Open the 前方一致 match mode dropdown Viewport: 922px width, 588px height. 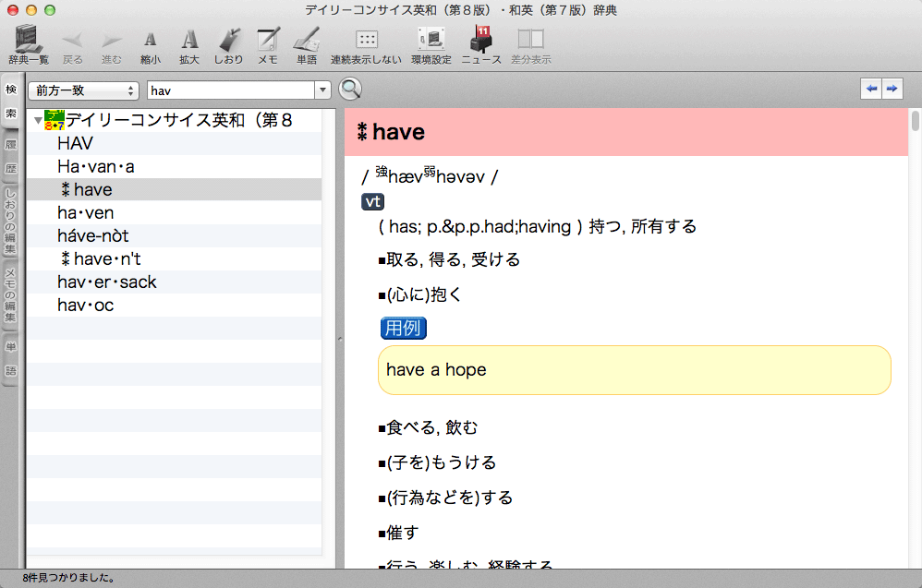pos(83,90)
